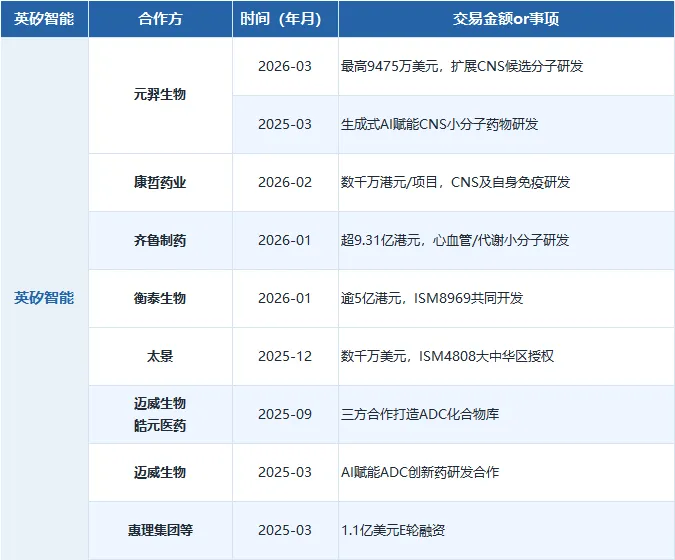
Task: Click the 惠理集团等 partner cell
Action: click(x=160, y=530)
